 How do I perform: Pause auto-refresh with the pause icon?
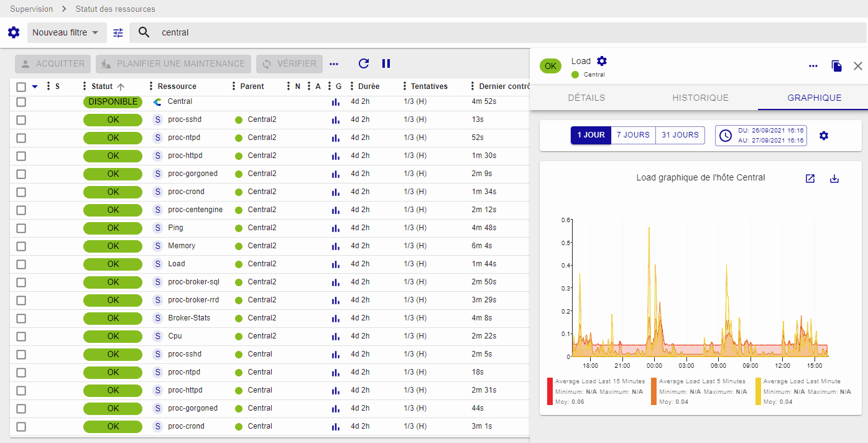click(x=386, y=63)
